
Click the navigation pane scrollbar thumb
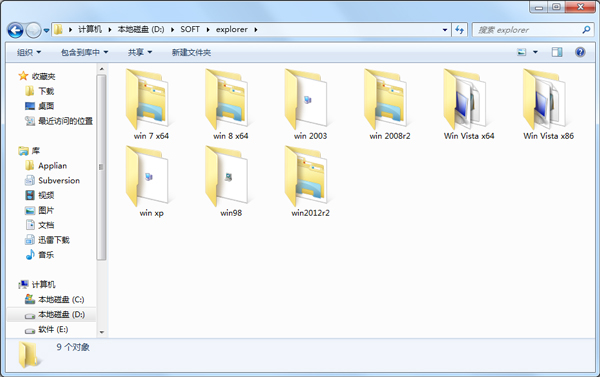[x=101, y=167]
